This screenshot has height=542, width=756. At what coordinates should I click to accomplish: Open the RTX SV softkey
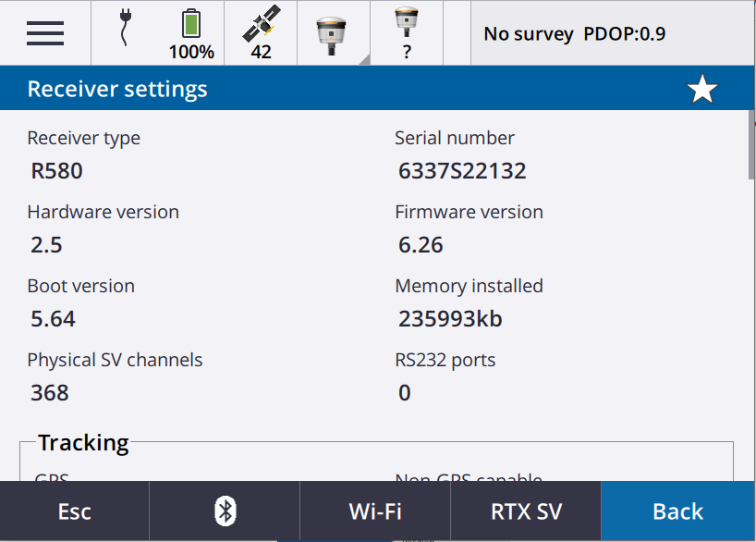526,511
